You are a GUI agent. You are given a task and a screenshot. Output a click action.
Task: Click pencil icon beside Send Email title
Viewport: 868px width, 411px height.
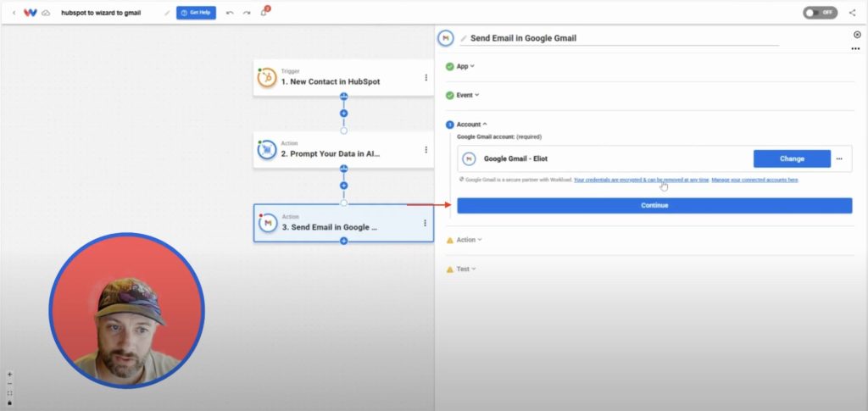pos(464,39)
